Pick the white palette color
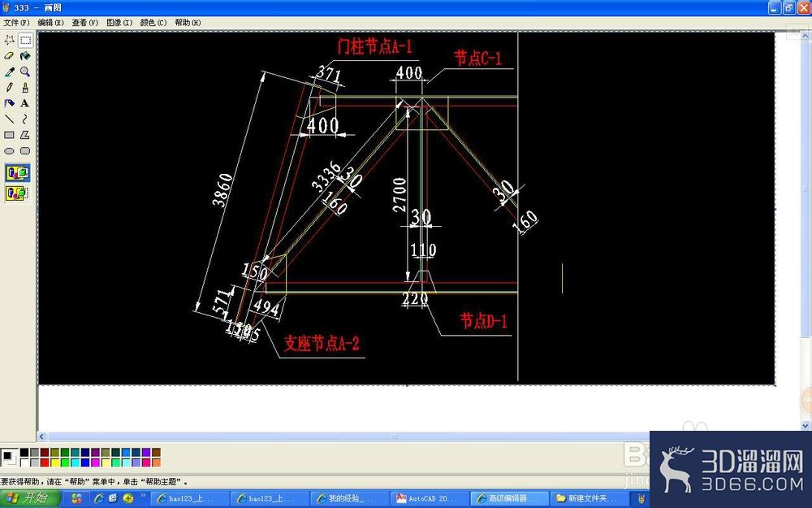The height and width of the screenshot is (508, 812). pos(24,462)
